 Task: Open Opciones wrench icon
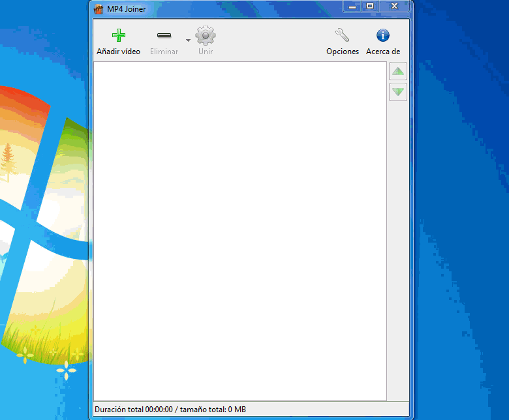tap(342, 35)
